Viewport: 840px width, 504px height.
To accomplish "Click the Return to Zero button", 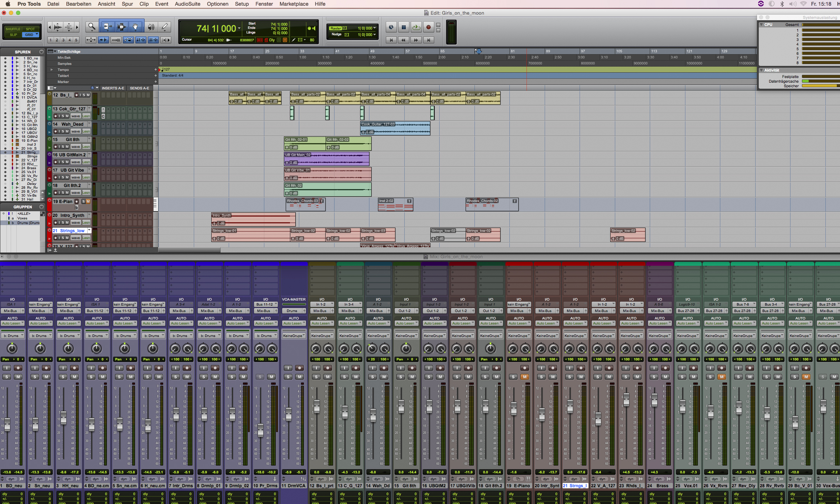I will coord(391,40).
